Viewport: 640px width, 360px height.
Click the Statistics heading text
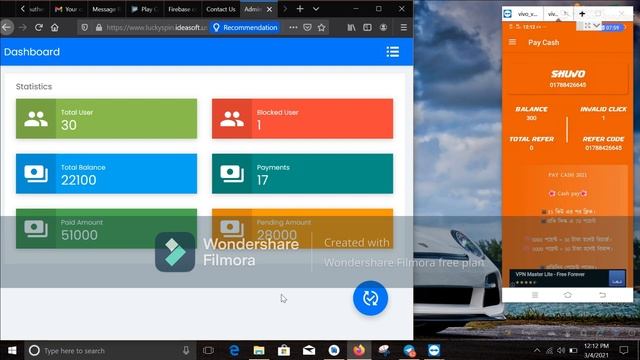tap(34, 87)
